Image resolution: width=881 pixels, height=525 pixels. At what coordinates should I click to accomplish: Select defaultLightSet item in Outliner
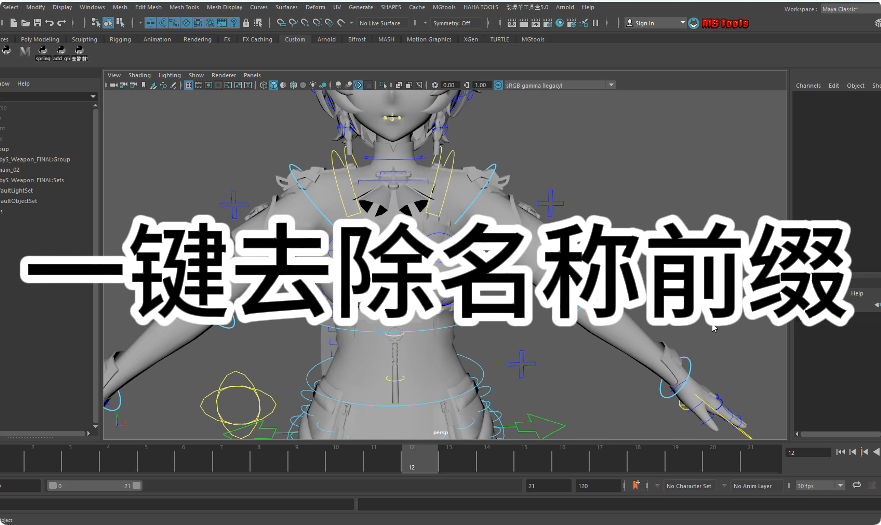coord(17,191)
